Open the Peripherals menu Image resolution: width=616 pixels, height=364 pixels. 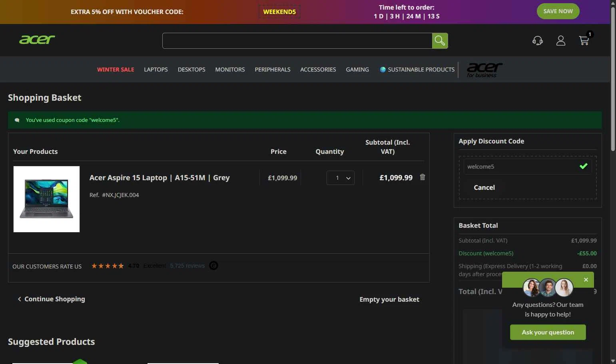(x=273, y=70)
